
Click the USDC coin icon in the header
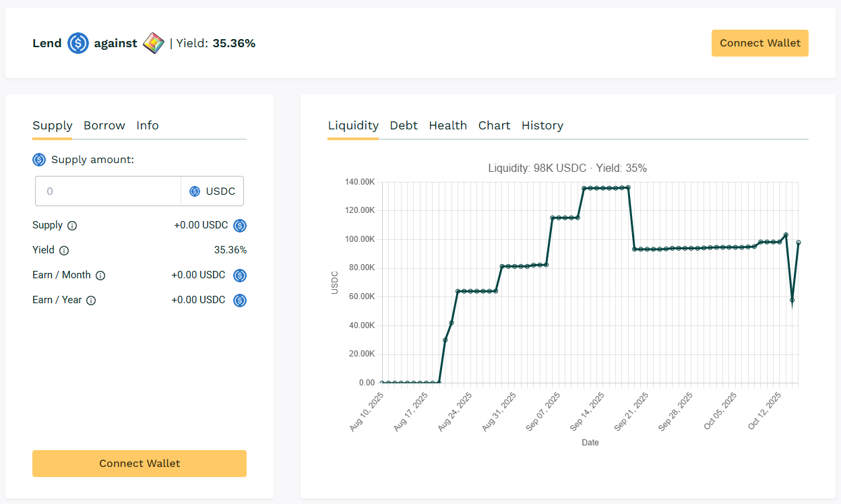pos(78,44)
